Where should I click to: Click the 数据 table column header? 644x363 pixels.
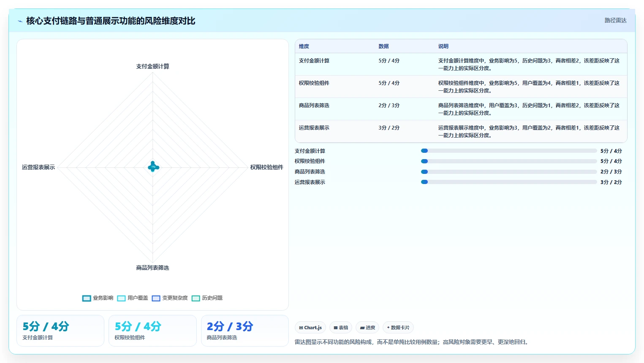pyautogui.click(x=383, y=46)
